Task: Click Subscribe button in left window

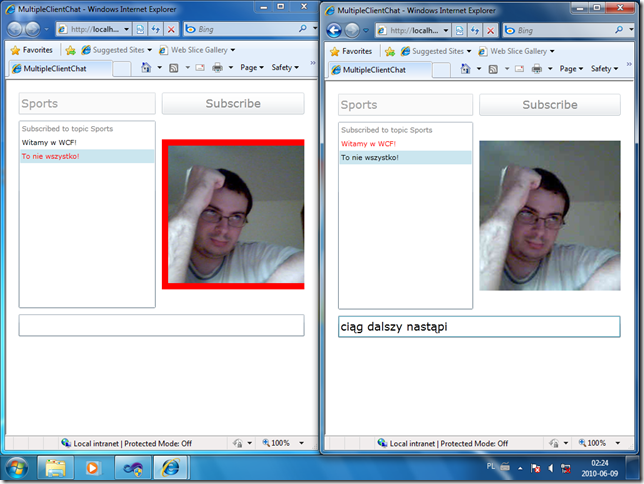Action: click(233, 104)
